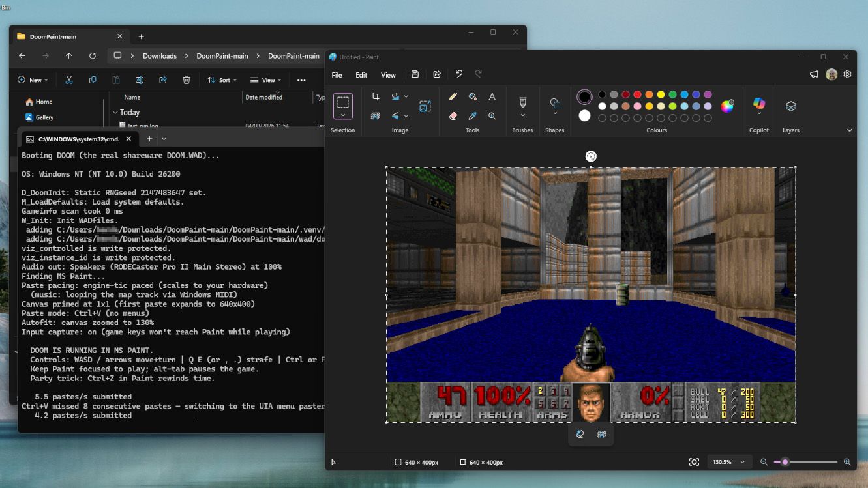Image resolution: width=868 pixels, height=488 pixels.
Task: Open the View menu in Paint
Action: point(388,75)
